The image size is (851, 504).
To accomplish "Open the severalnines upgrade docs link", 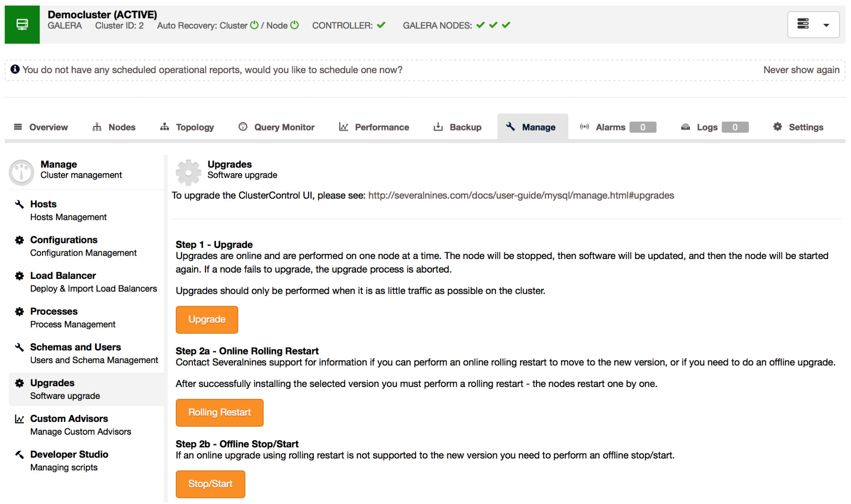I will 521,195.
